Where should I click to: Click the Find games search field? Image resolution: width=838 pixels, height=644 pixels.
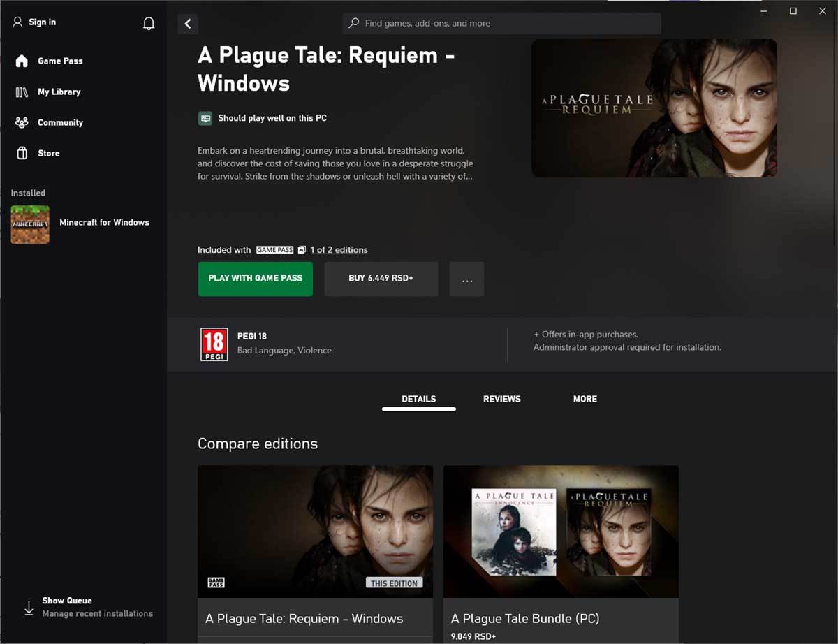click(501, 23)
